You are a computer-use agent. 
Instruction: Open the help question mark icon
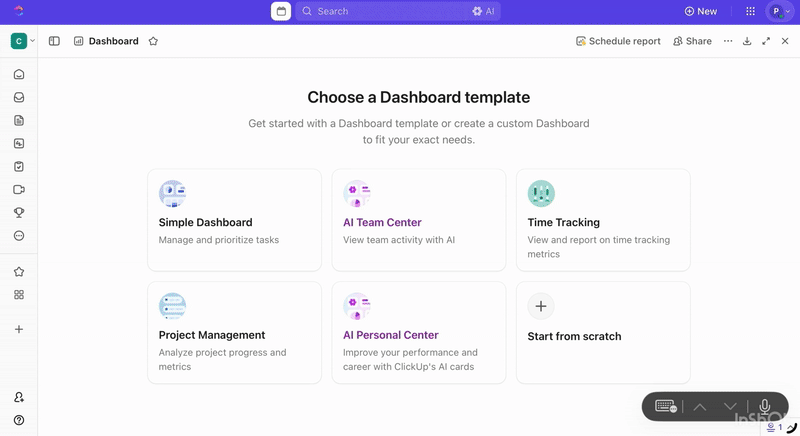click(x=19, y=420)
